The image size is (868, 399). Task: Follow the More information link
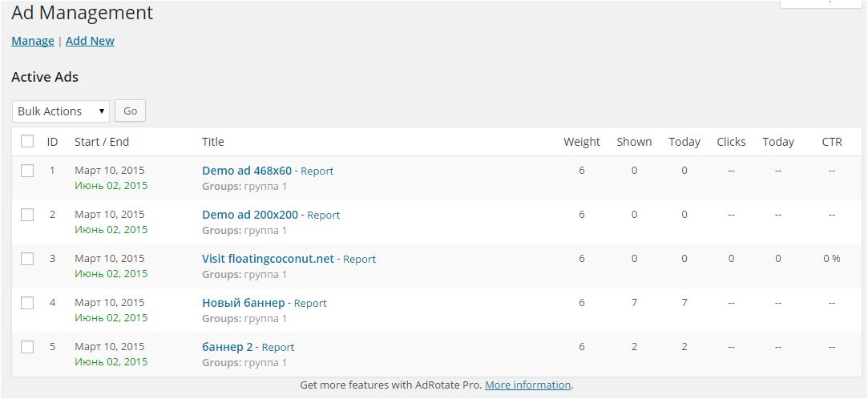527,385
